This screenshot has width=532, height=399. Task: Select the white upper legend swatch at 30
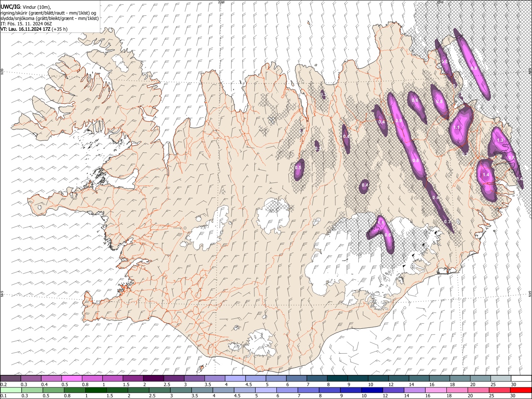click(522, 379)
